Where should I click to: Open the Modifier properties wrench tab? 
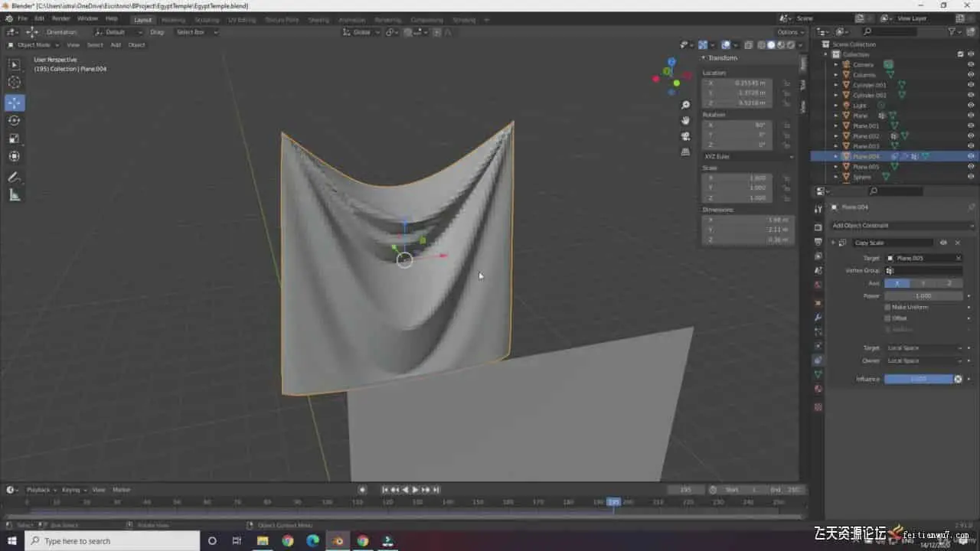(818, 317)
